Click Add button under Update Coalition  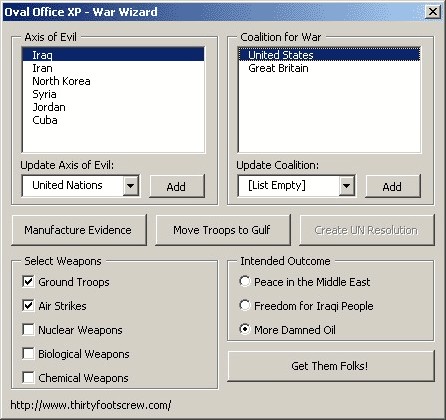point(393,186)
